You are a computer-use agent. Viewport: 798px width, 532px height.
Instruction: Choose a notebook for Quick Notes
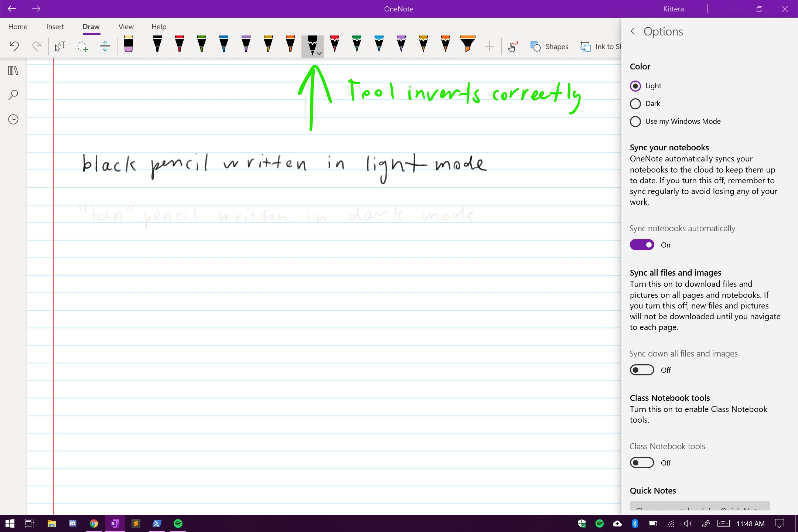coord(700,509)
